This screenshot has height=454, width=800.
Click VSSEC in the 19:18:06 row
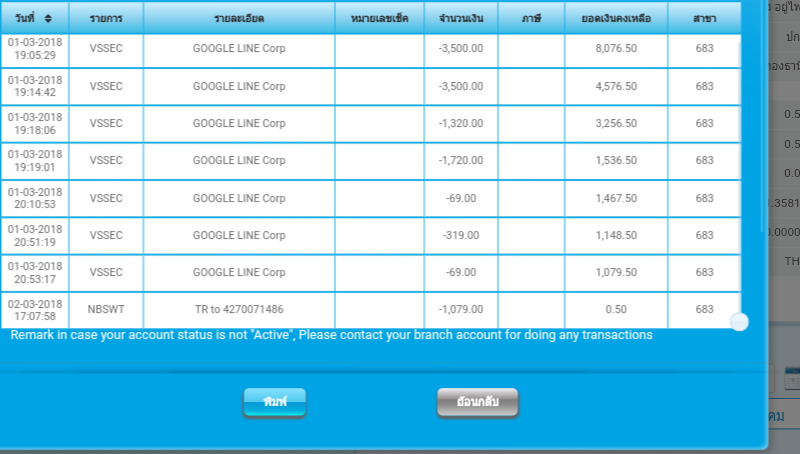click(106, 123)
